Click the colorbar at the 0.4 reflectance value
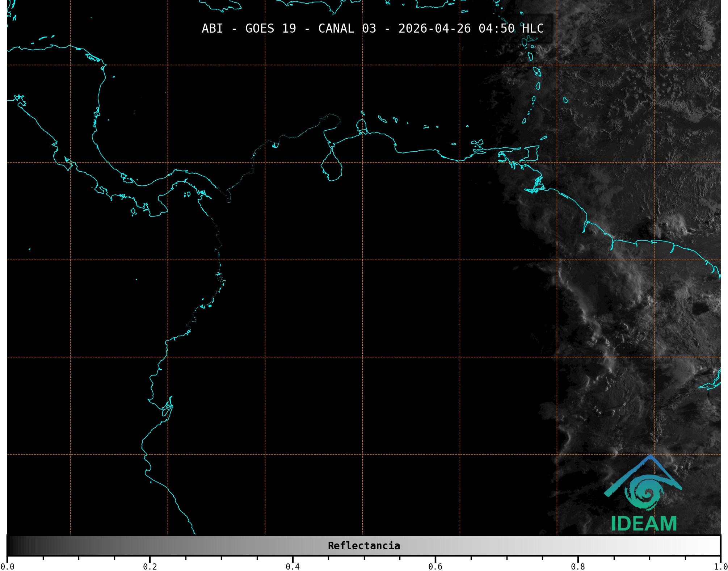 click(x=293, y=546)
